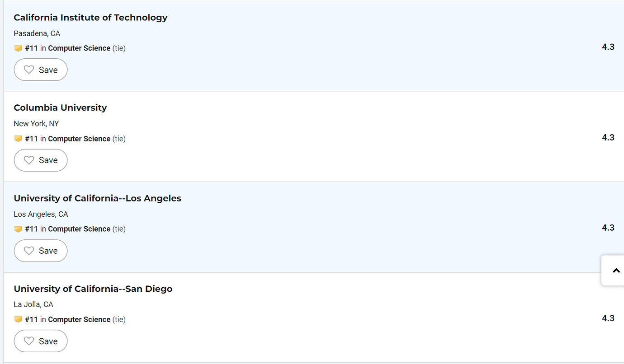Save University of California--Los Angeles to favorites
This screenshot has width=624, height=364.
pos(40,251)
